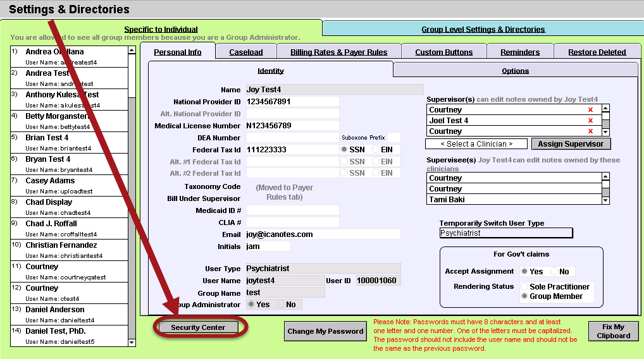Select Betty Morganstern in user list

click(58, 116)
